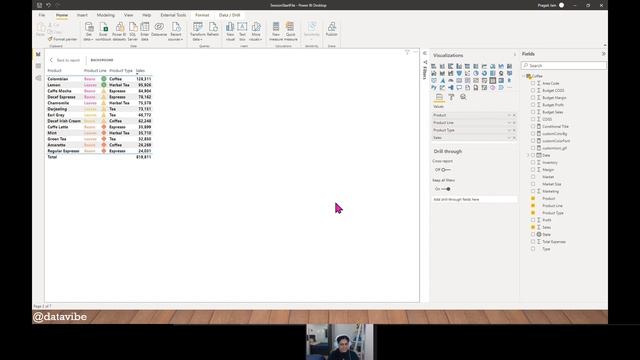Select the stacked bar chart visual icon
The image size is (640, 360).
pos(434,66)
